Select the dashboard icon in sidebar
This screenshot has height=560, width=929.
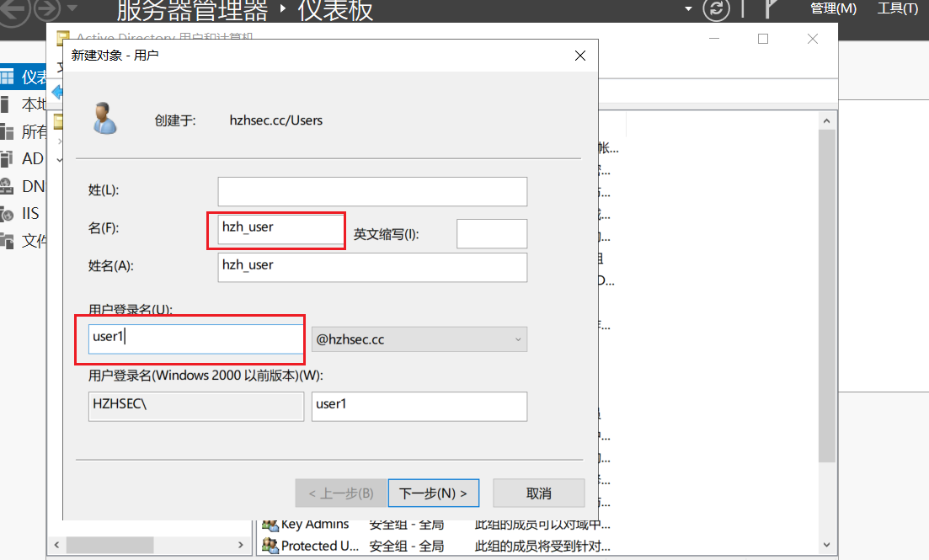(x=7, y=77)
